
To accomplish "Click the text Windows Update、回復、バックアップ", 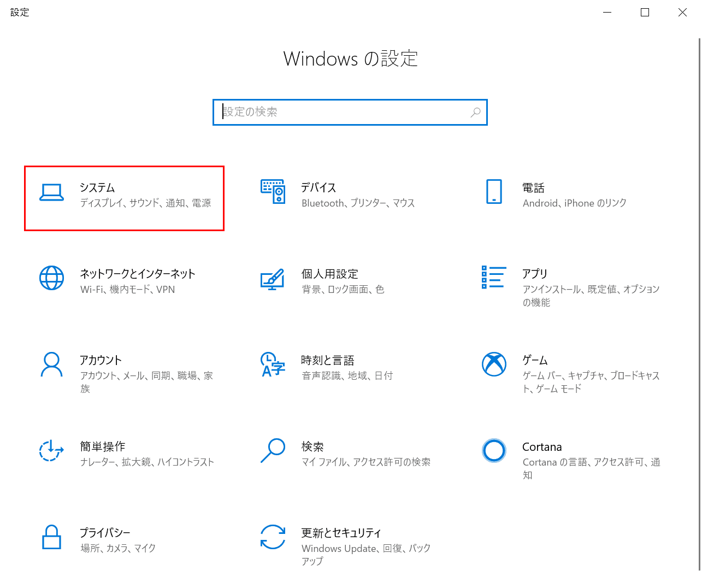I will coord(365,555).
